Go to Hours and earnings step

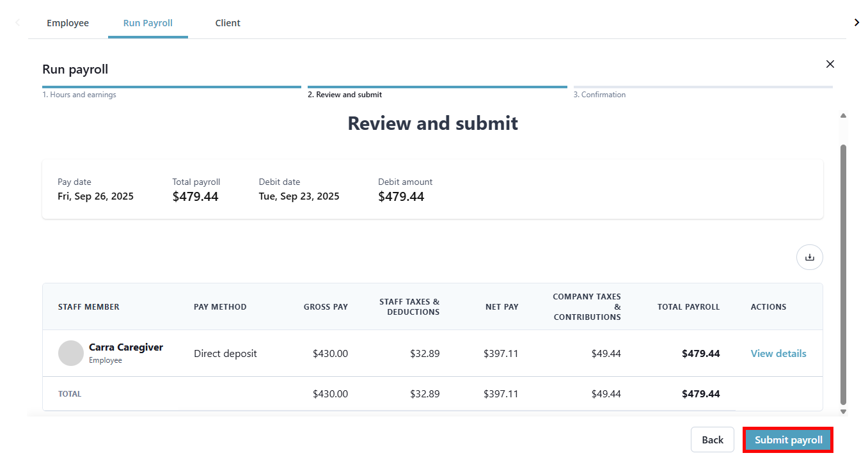tap(79, 95)
